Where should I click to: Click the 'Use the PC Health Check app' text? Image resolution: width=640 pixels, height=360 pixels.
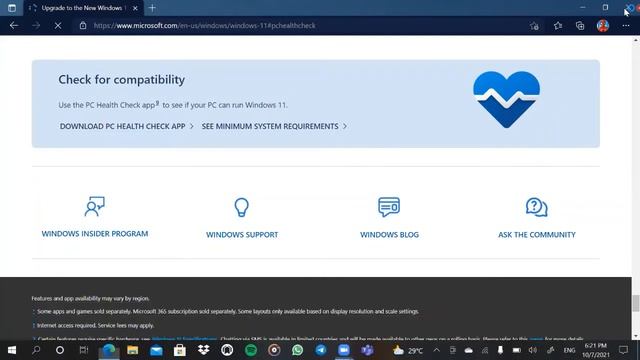[173, 105]
